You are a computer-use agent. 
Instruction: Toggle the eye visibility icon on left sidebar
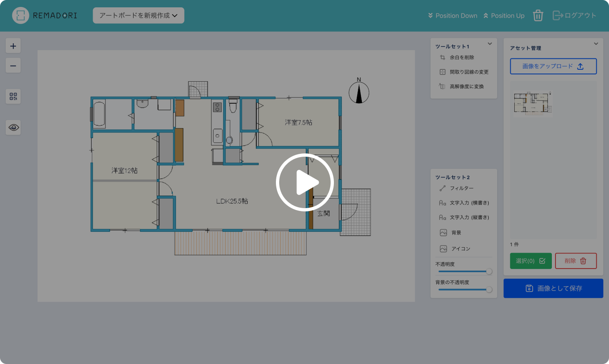point(13,127)
